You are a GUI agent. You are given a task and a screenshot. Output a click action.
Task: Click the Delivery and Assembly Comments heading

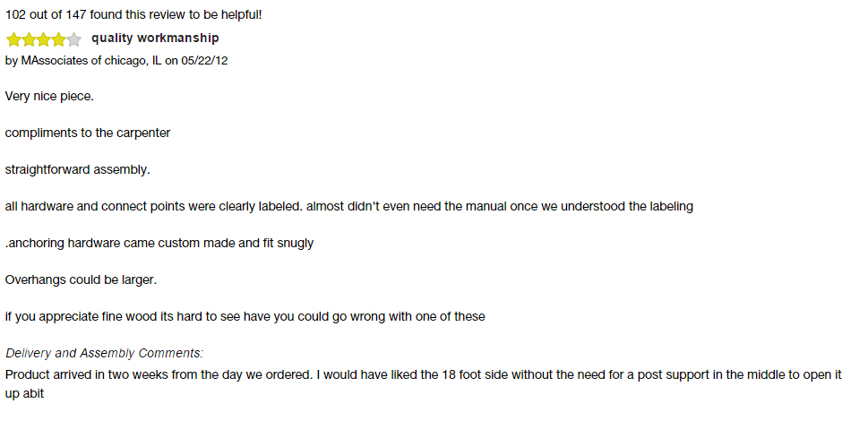click(104, 354)
